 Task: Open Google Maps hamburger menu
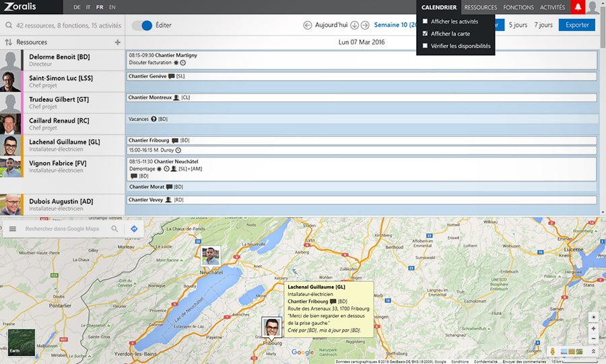click(x=13, y=229)
